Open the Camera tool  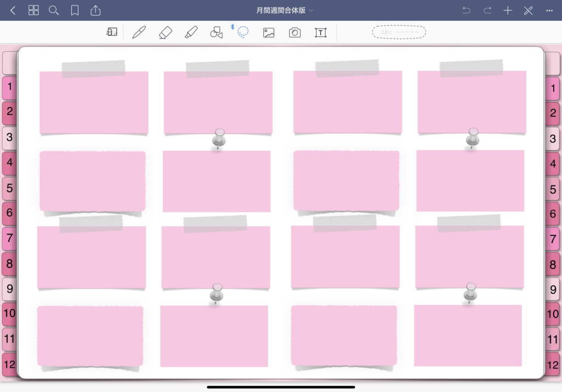click(295, 32)
